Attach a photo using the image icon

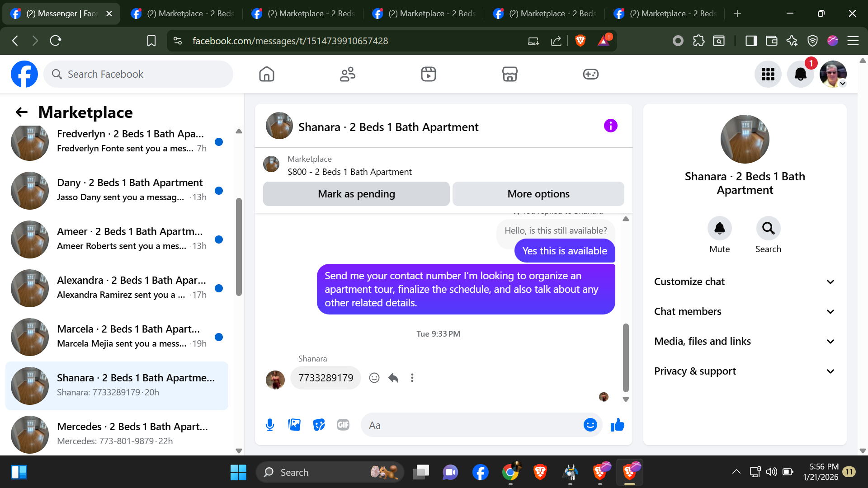(x=294, y=425)
